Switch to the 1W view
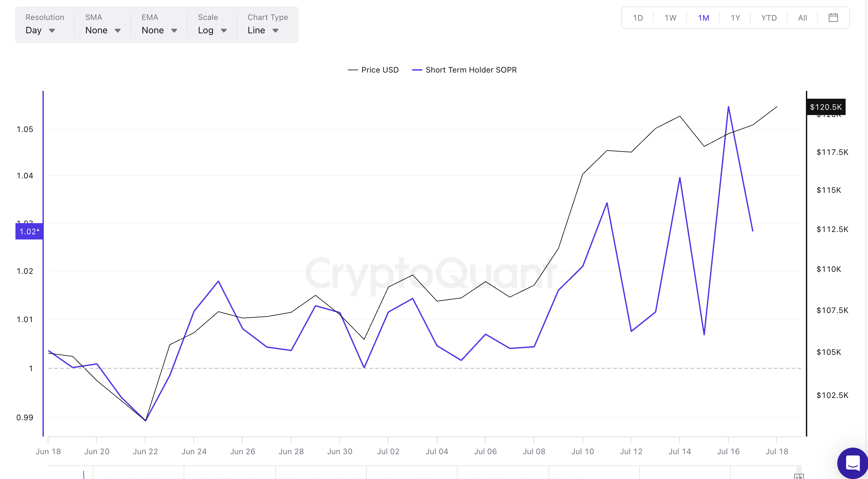The height and width of the screenshot is (479, 868). click(670, 18)
